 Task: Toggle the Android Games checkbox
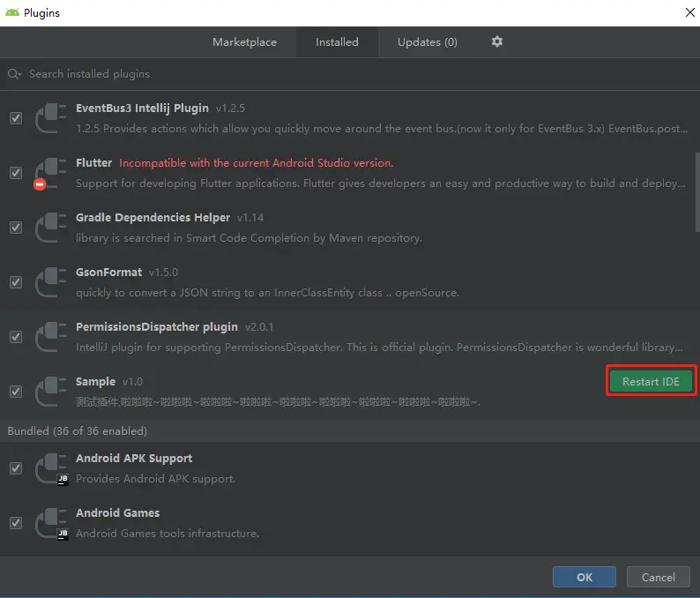pos(16,523)
